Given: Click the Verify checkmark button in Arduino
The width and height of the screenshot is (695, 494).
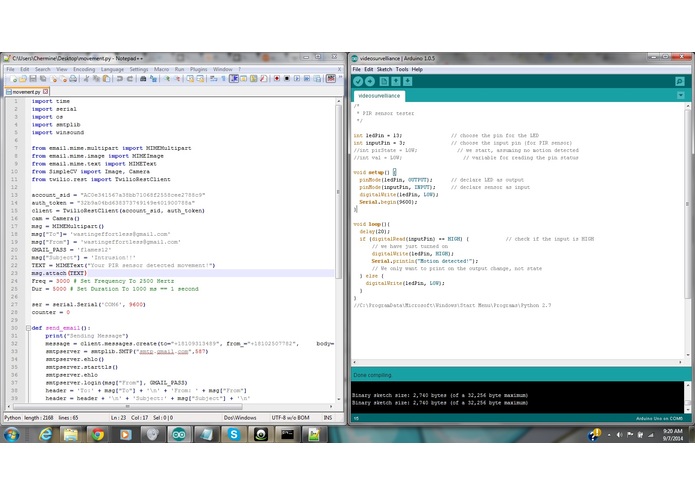Looking at the screenshot, I should pyautogui.click(x=358, y=82).
